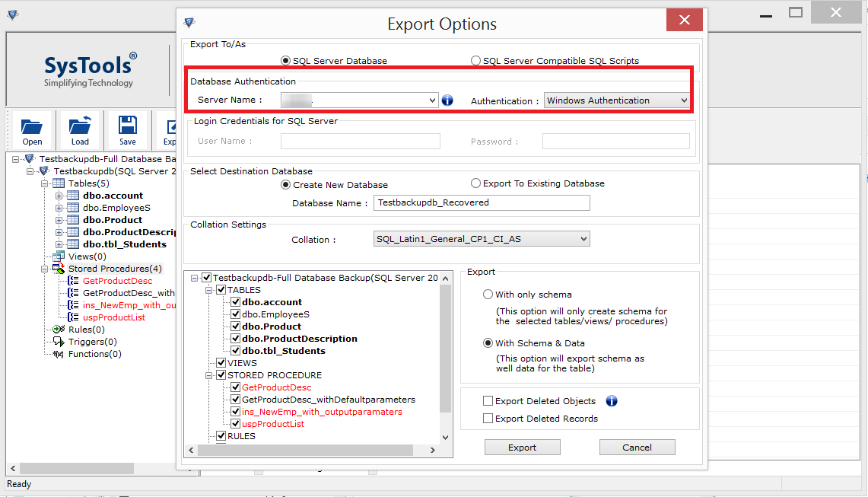Click the GetProductDesc procedure icon in main tree
Screen dimensions: 868x497
point(73,281)
